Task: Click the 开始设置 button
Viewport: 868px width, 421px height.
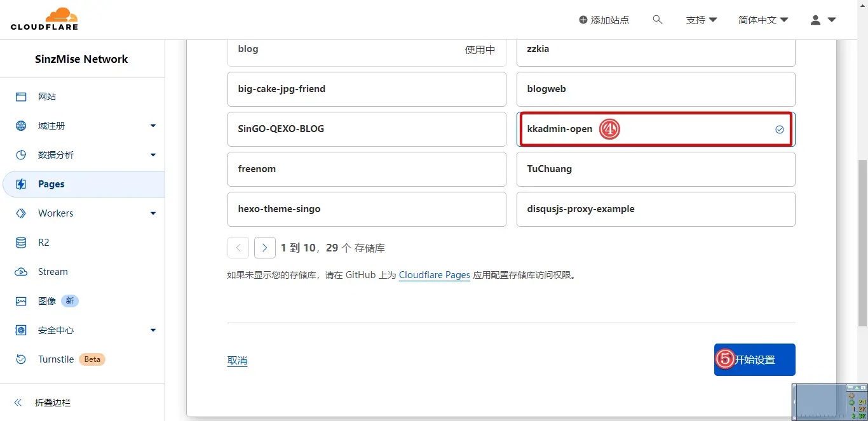Action: (754, 359)
